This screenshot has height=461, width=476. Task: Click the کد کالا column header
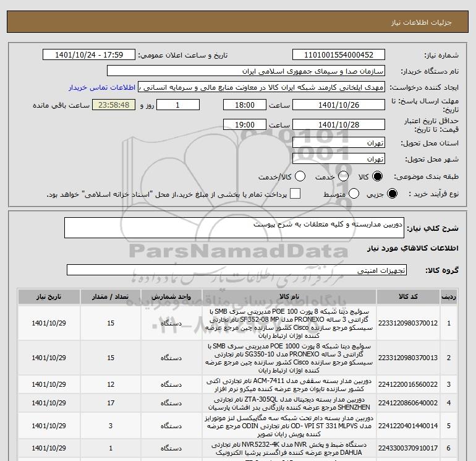pos(408,296)
